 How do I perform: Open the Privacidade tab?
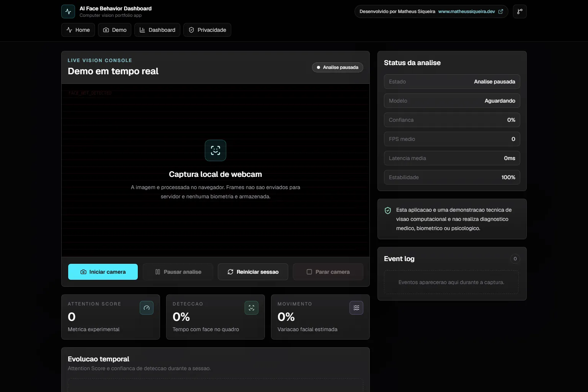point(207,30)
